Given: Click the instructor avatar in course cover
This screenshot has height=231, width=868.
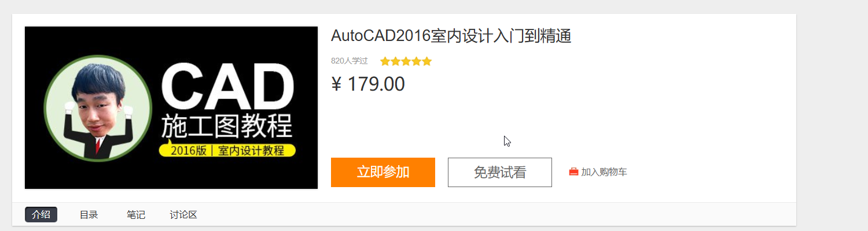Looking at the screenshot, I should point(98,110).
